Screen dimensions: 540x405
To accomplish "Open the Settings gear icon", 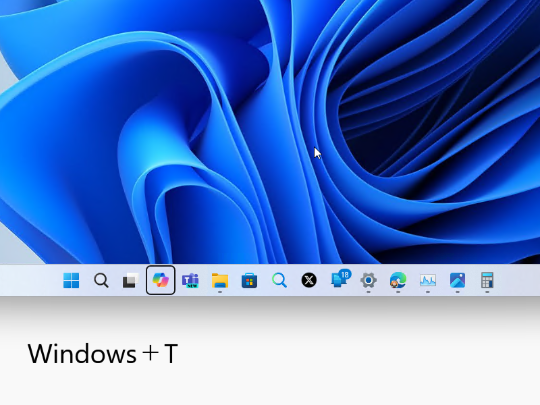I will click(368, 280).
